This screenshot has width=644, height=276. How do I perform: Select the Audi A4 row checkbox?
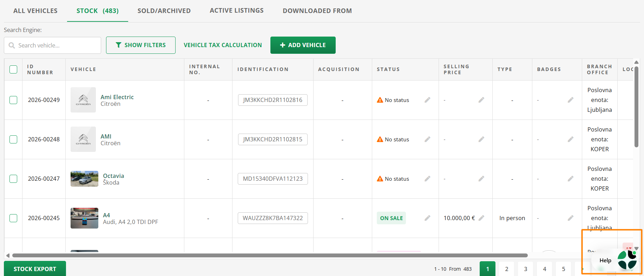click(13, 218)
